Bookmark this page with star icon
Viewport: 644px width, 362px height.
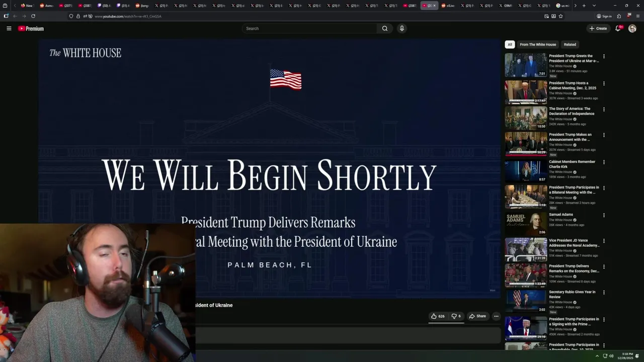560,16
